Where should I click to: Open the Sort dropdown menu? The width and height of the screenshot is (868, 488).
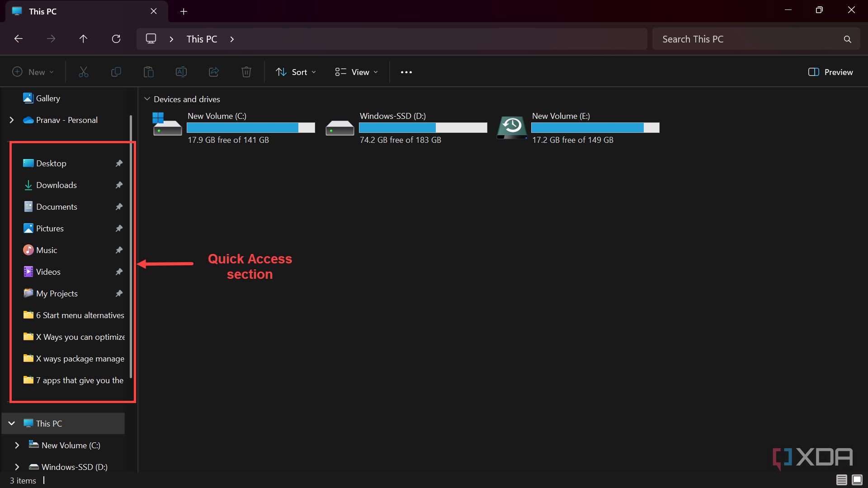tap(296, 72)
